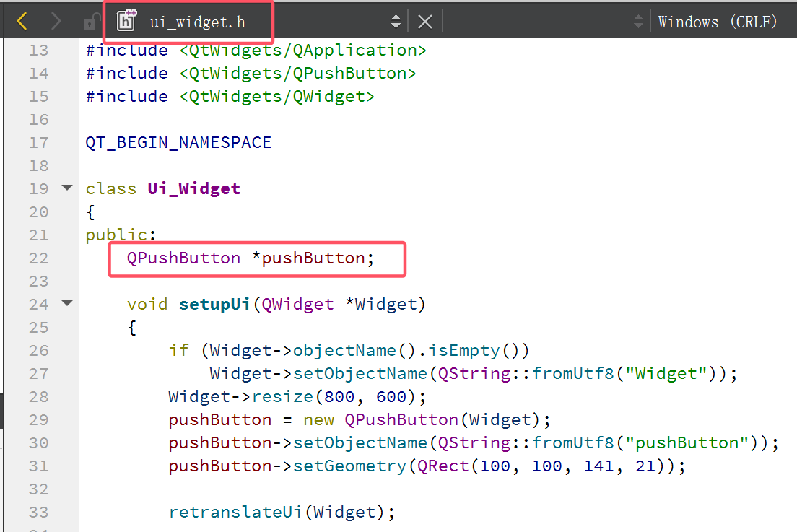
Task: Click line number 17 in the gutter
Action: 39,142
